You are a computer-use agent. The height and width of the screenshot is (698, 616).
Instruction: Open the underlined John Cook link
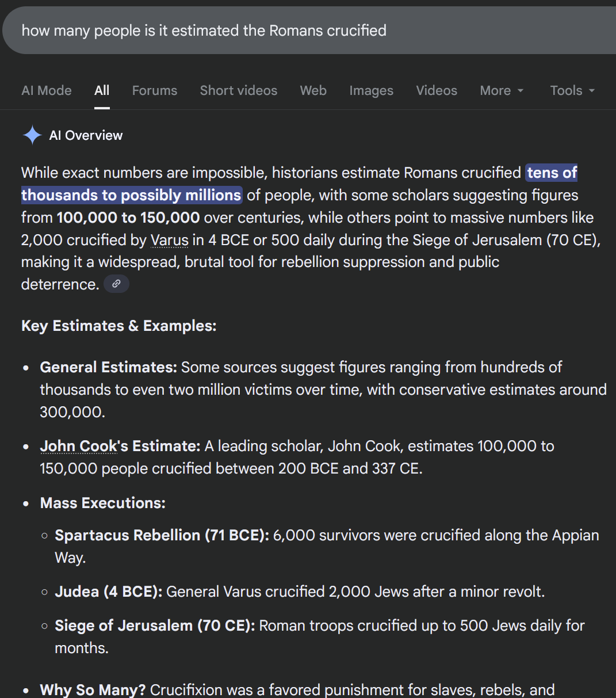[79, 446]
